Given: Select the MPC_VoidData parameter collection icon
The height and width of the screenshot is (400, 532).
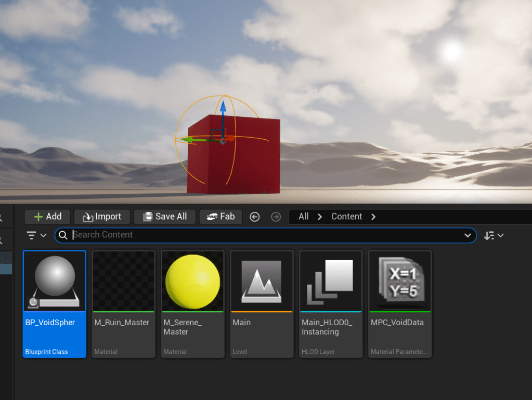Looking at the screenshot, I should (400, 282).
